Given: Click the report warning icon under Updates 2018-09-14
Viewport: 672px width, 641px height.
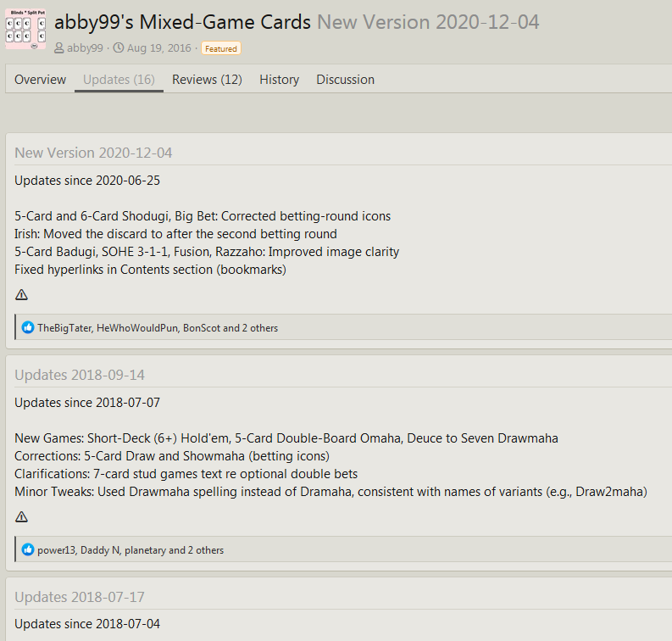Looking at the screenshot, I should (x=21, y=517).
